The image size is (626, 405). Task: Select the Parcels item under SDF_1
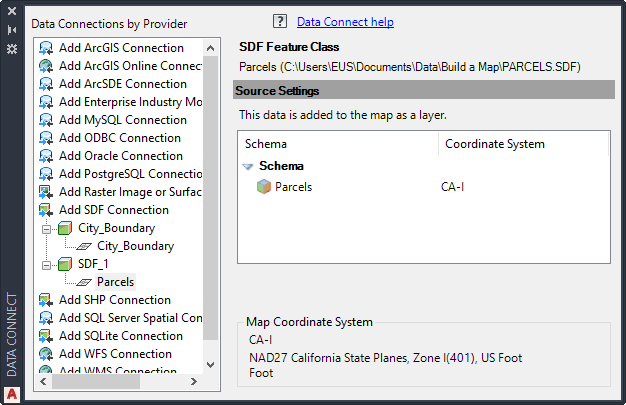[115, 282]
